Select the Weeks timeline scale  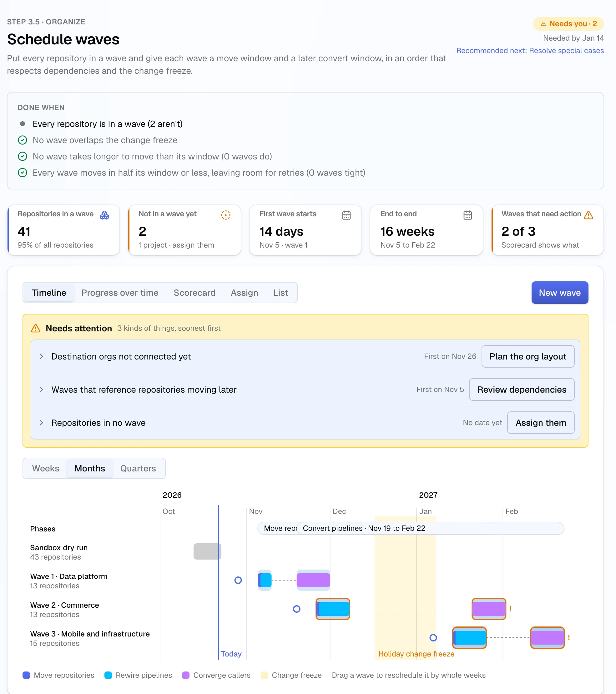46,469
